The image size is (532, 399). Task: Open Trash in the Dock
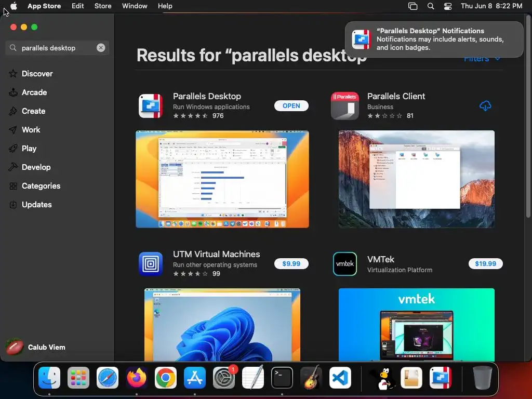pos(483,378)
